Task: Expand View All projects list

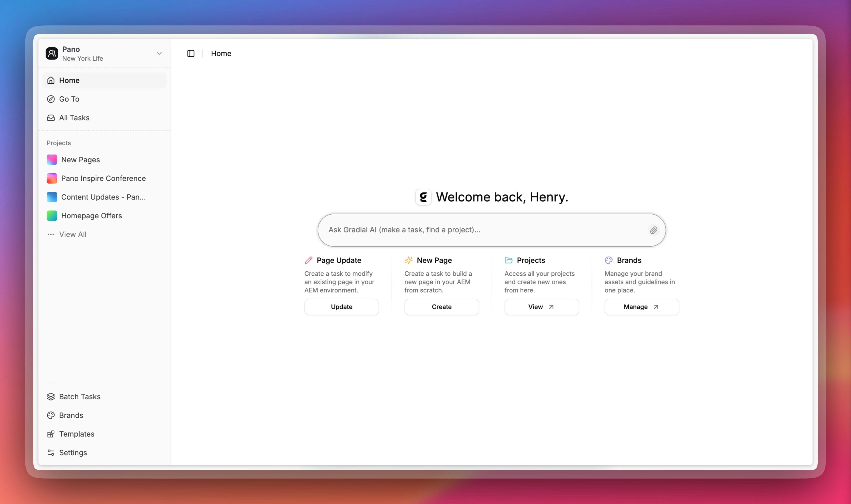Action: coord(72,234)
